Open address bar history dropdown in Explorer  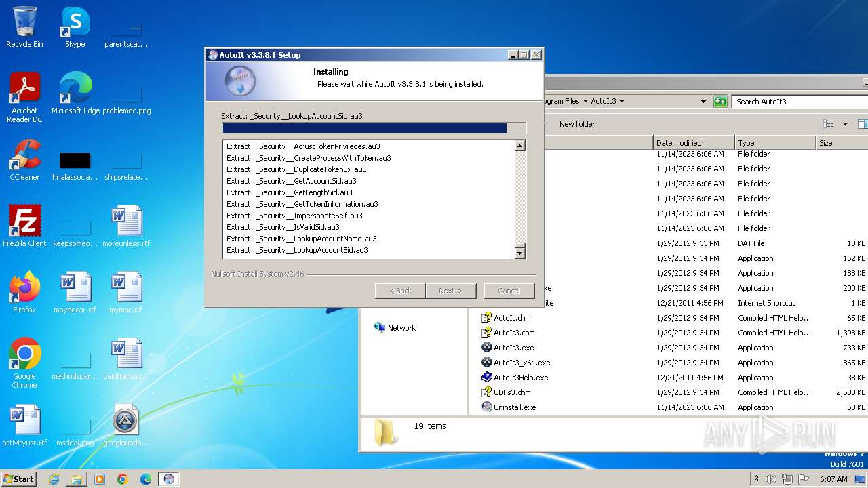click(x=703, y=102)
